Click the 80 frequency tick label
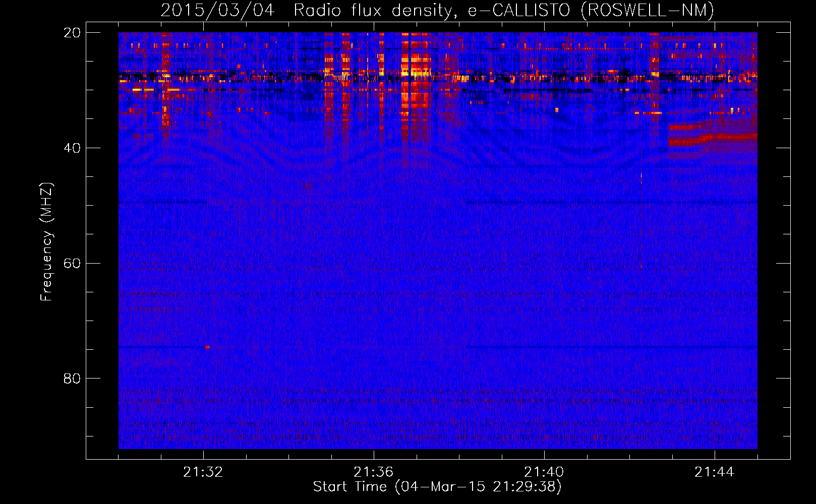This screenshot has height=504, width=816. tap(72, 379)
